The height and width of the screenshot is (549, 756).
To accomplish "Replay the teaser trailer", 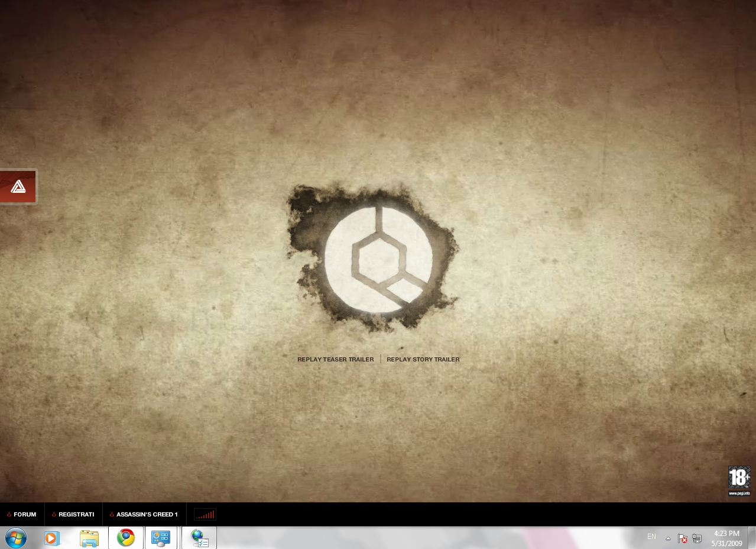I will click(x=335, y=359).
